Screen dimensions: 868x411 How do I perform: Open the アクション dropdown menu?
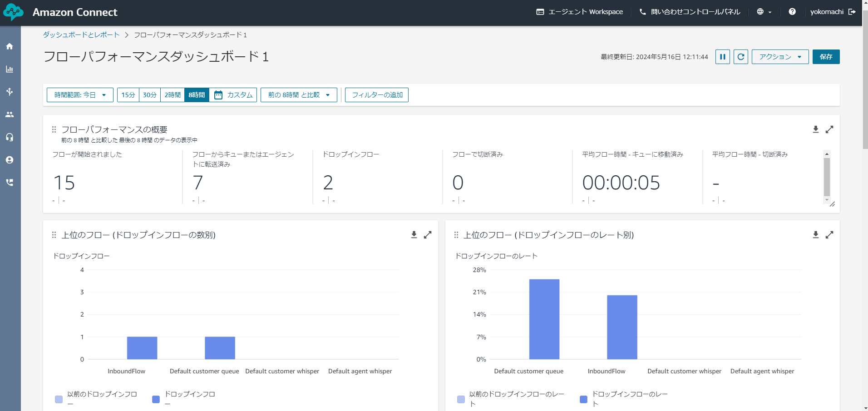[x=780, y=57]
